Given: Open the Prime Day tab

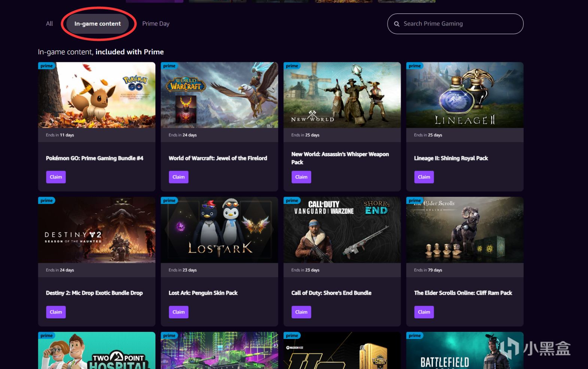Looking at the screenshot, I should 156,24.
